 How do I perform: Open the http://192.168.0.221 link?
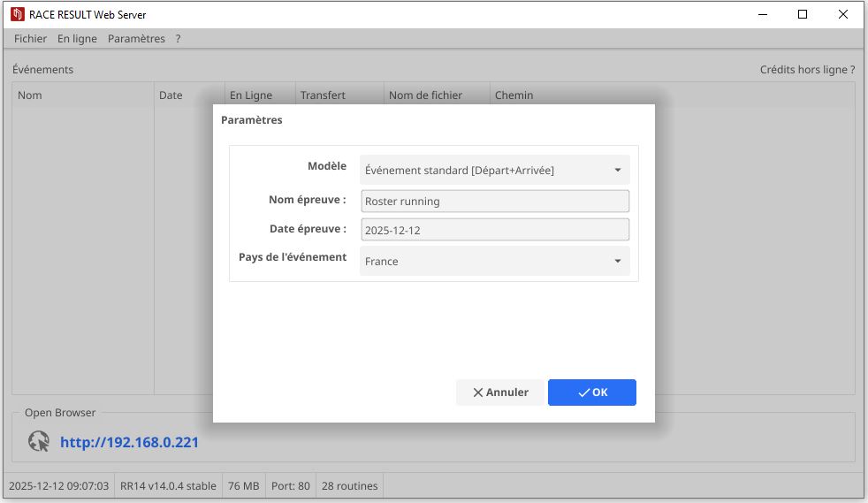point(129,442)
